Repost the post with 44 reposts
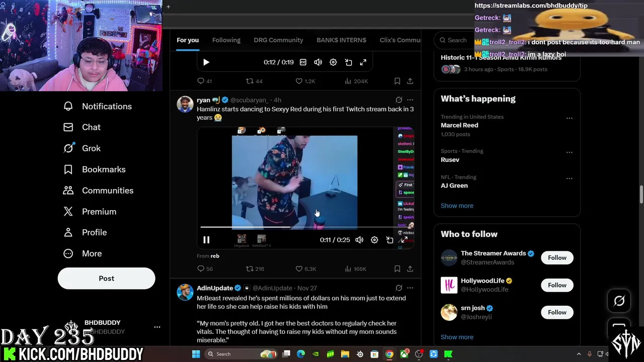The height and width of the screenshot is (362, 644). coord(254,81)
